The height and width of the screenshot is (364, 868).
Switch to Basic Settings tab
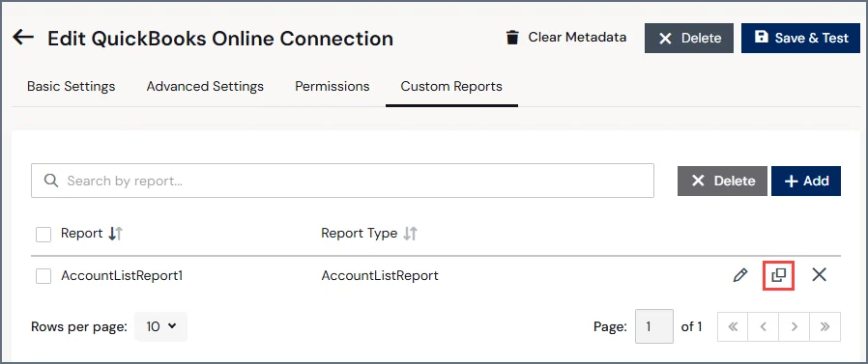point(72,86)
